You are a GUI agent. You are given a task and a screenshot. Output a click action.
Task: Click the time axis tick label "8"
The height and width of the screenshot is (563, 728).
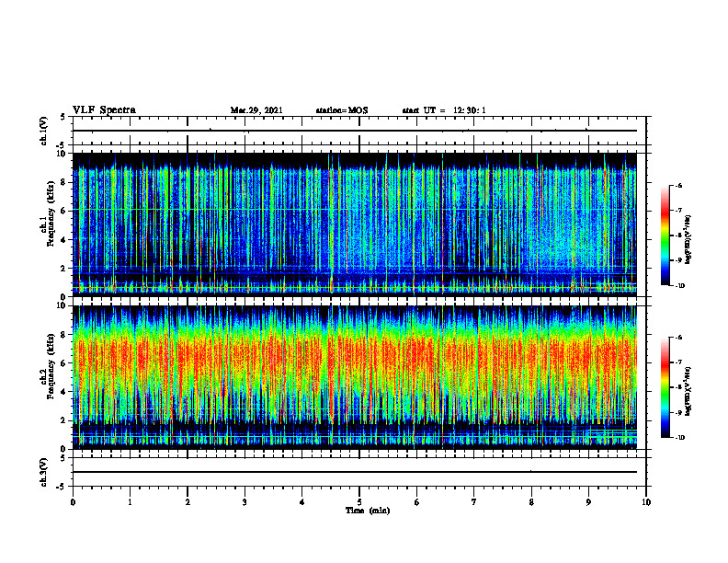[531, 502]
